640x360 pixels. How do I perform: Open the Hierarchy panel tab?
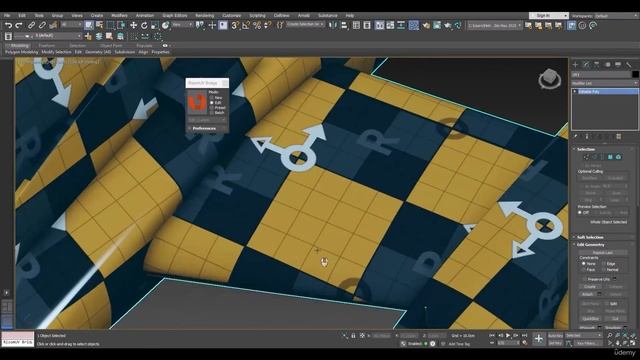click(x=597, y=64)
